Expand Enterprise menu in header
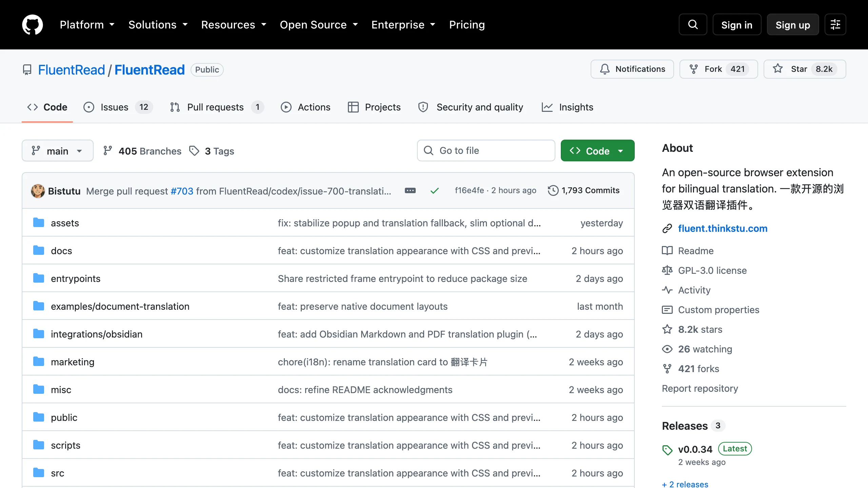Viewport: 868px width, 488px height. [x=403, y=24]
